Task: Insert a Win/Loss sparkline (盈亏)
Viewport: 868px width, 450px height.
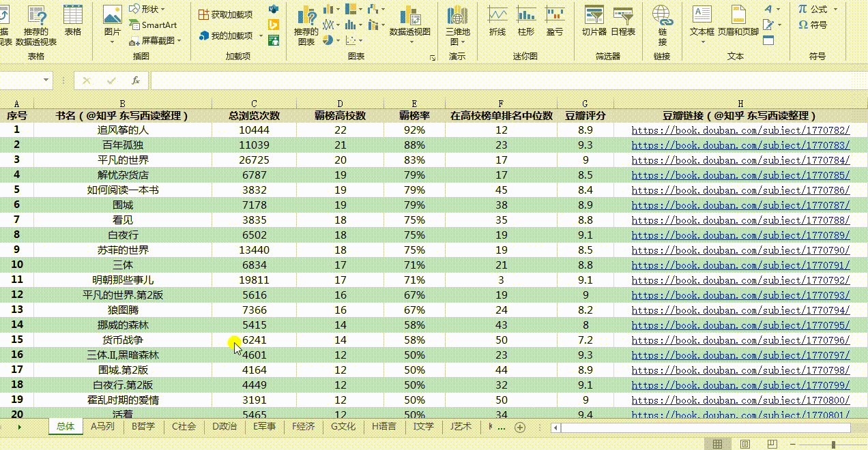Action: (555, 22)
